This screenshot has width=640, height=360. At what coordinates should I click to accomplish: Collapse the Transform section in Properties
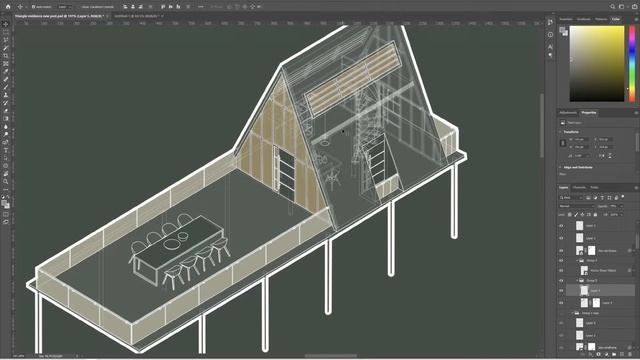(560, 132)
